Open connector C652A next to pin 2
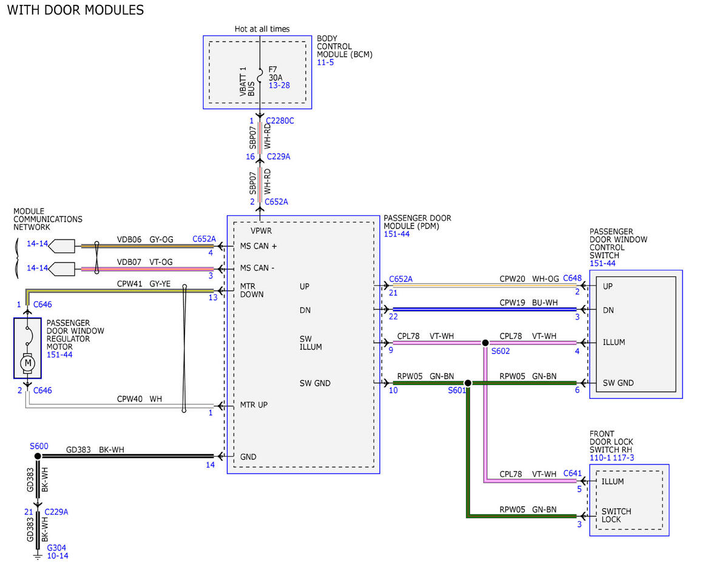The width and height of the screenshot is (728, 562). tap(277, 202)
